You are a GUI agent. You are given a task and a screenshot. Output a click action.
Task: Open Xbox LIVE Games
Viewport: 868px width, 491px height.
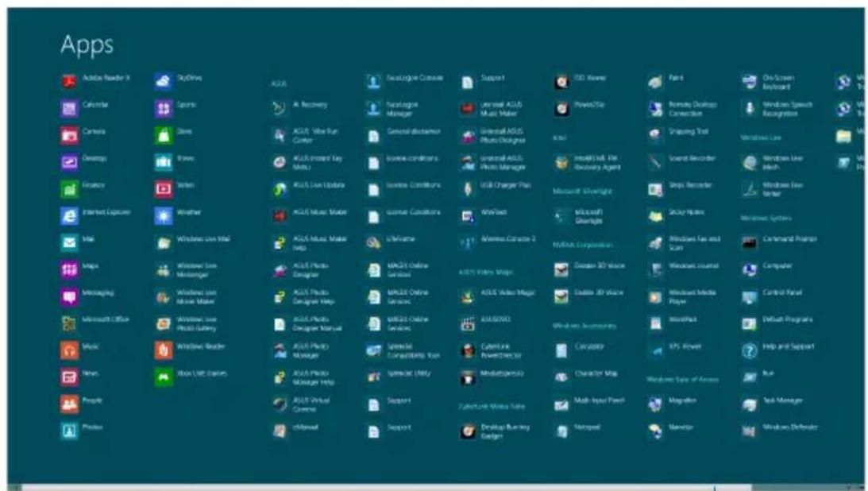[191, 377]
